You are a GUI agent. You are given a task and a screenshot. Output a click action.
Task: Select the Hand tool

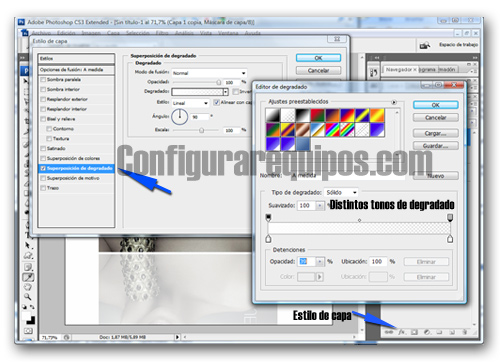click(28, 287)
